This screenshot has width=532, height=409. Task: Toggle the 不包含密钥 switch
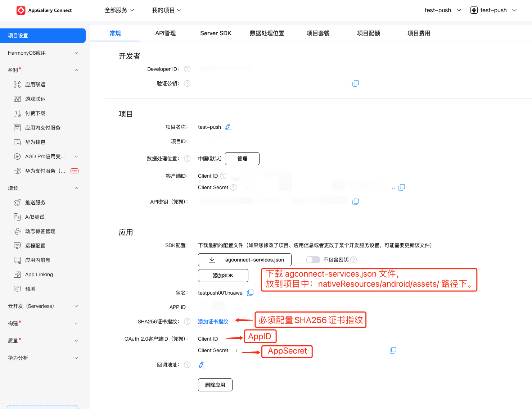point(313,260)
